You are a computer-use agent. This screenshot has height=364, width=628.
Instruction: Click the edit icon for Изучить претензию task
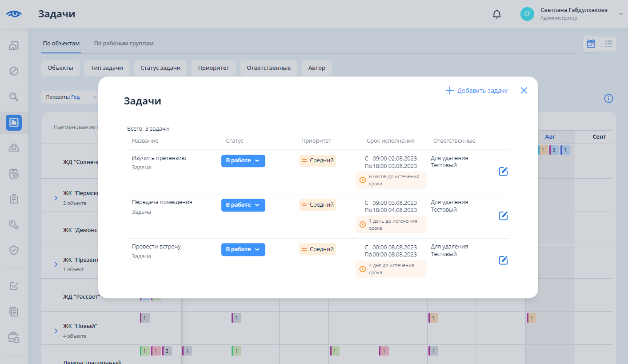pyautogui.click(x=503, y=172)
